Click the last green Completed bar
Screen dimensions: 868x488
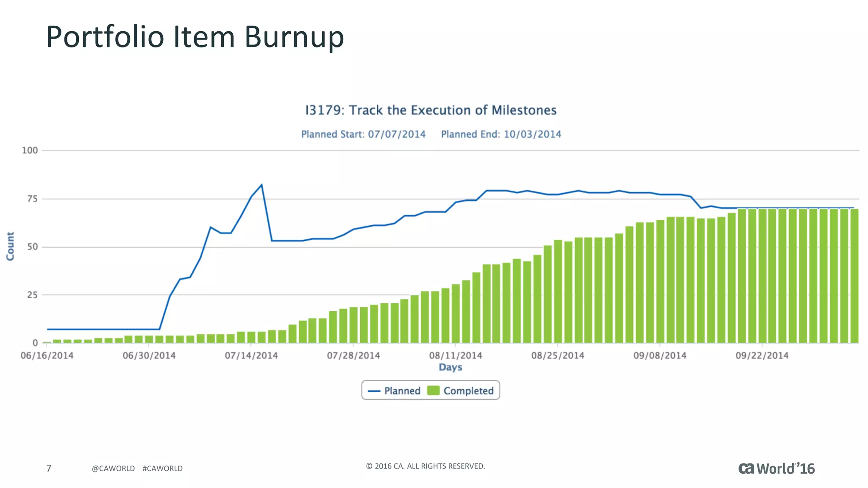tap(854, 275)
